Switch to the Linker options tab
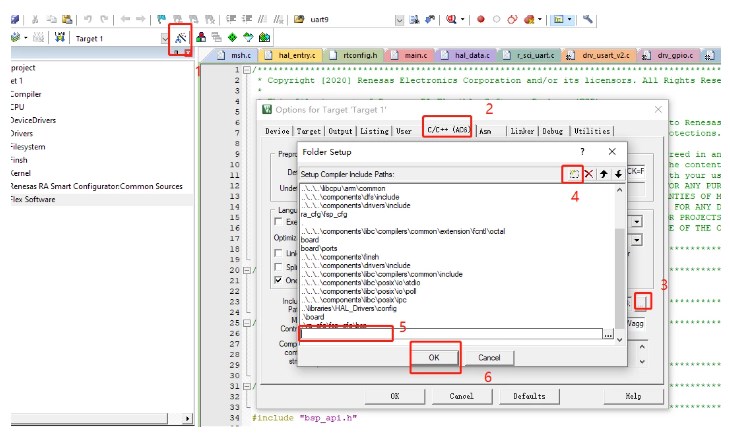Screen dimensions: 730x437 pyautogui.click(x=522, y=131)
